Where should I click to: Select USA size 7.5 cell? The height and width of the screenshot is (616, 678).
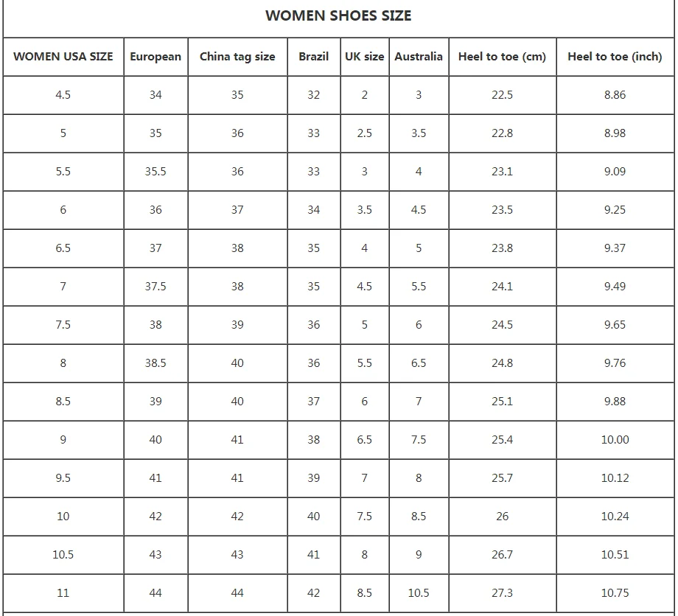click(x=63, y=325)
